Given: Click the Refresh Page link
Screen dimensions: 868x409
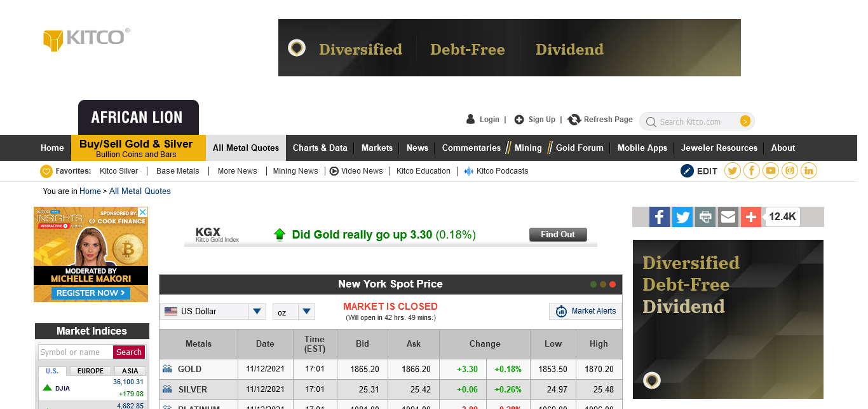Looking at the screenshot, I should [x=600, y=120].
